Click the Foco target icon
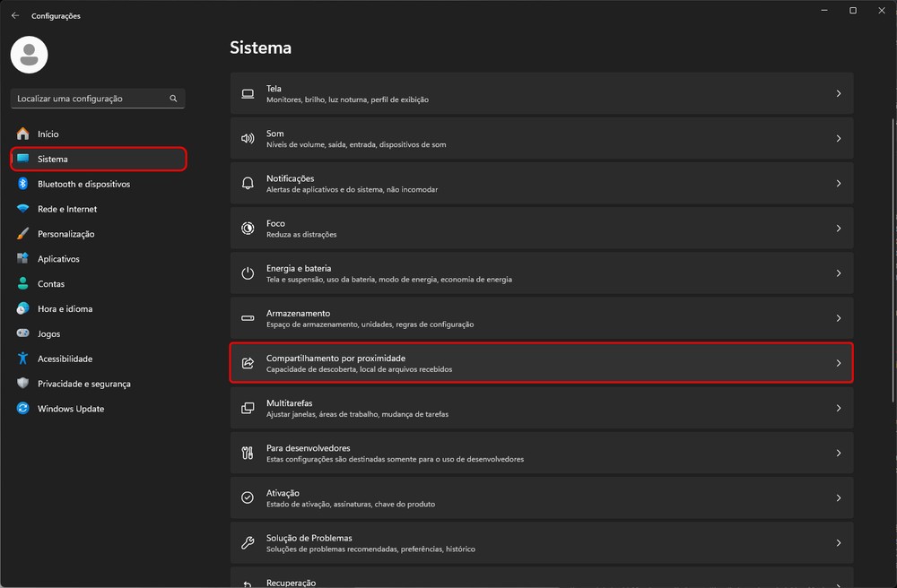Viewport: 897px width, 588px height. point(248,229)
